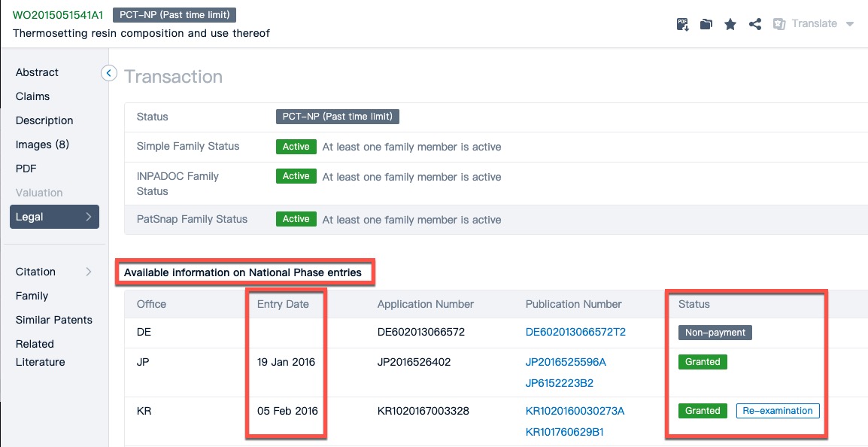The width and height of the screenshot is (868, 447).
Task: Select Family in the sidebar
Action: pyautogui.click(x=32, y=296)
